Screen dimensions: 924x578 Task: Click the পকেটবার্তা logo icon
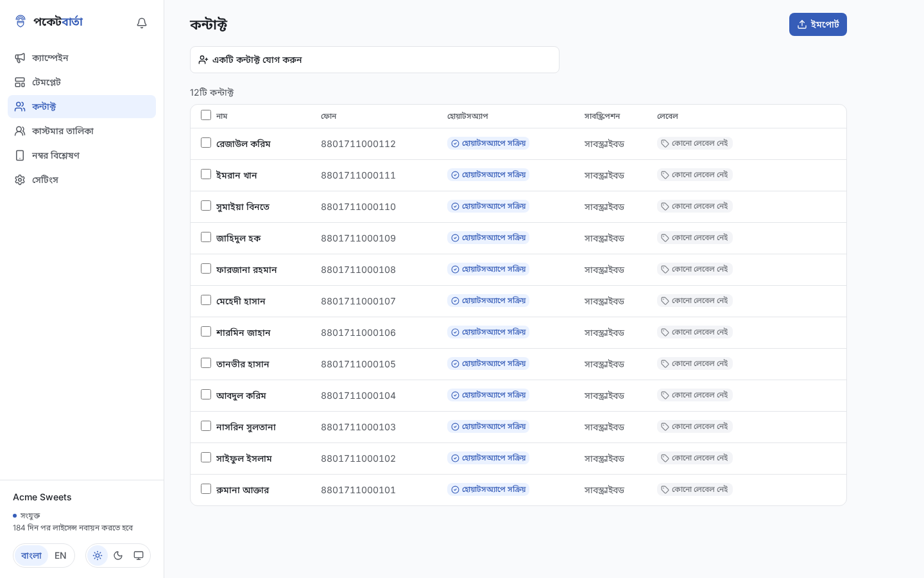click(21, 21)
